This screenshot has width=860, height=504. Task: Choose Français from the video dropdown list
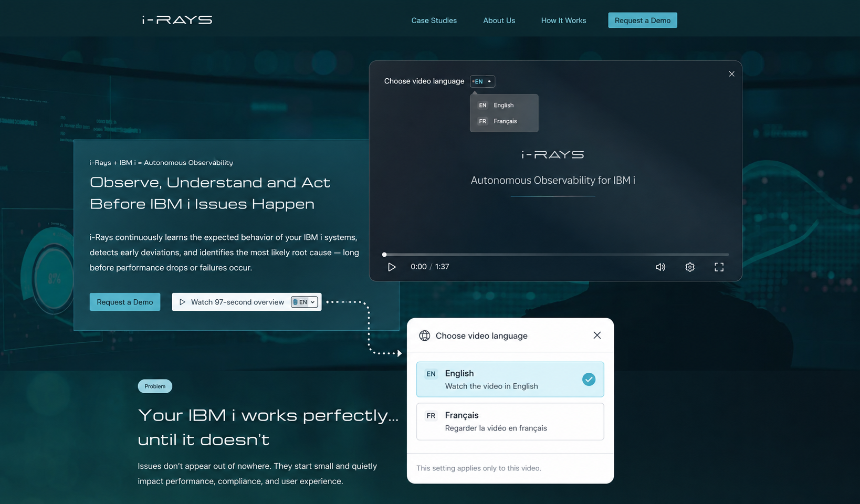504,121
